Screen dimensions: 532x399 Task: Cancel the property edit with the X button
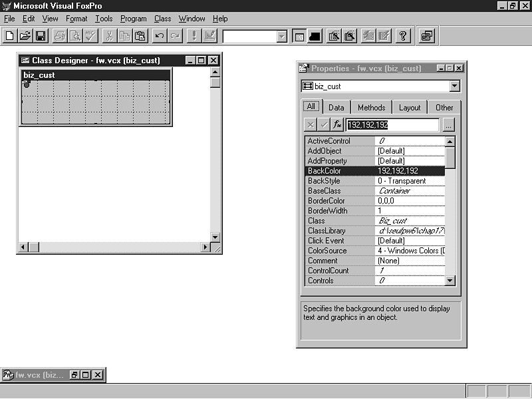pyautogui.click(x=311, y=124)
